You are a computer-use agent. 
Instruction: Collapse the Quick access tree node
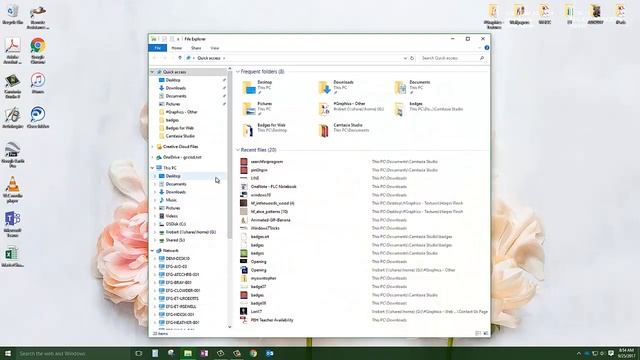(153, 72)
